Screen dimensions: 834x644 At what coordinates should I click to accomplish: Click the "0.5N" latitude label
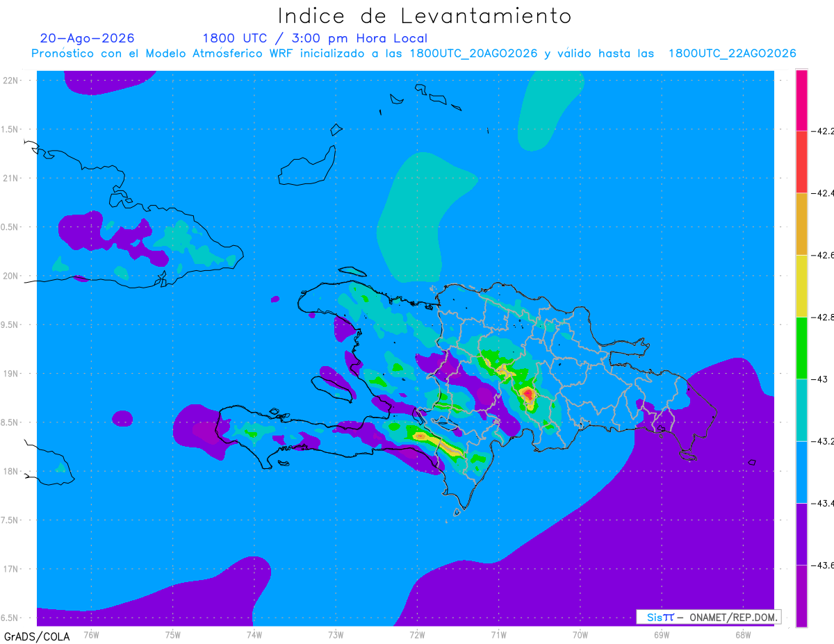pos(10,227)
